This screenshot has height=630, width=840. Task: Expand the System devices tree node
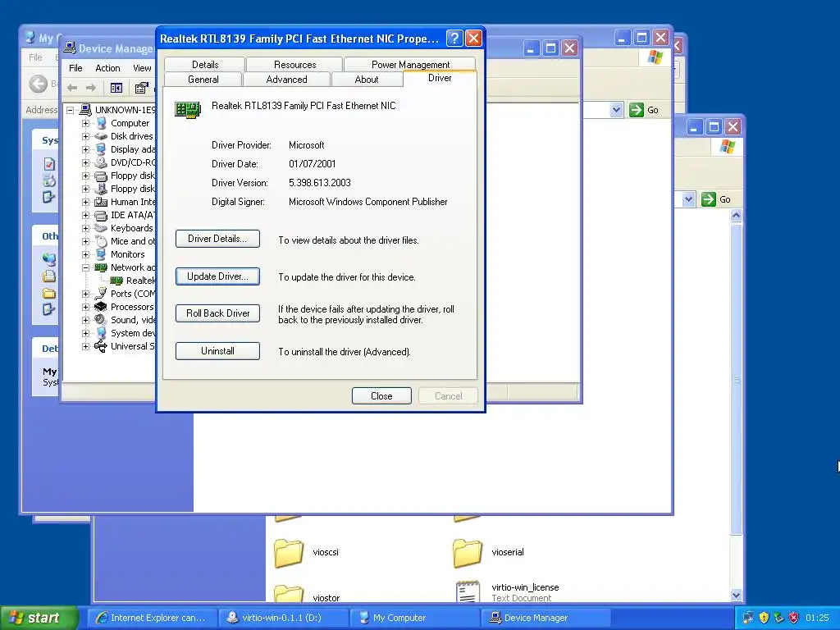click(85, 333)
